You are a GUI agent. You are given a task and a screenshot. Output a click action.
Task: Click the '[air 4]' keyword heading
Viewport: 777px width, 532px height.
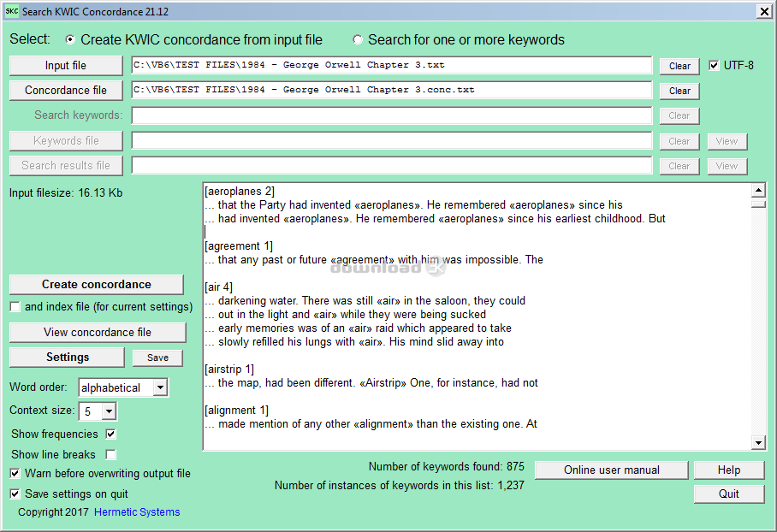point(218,287)
